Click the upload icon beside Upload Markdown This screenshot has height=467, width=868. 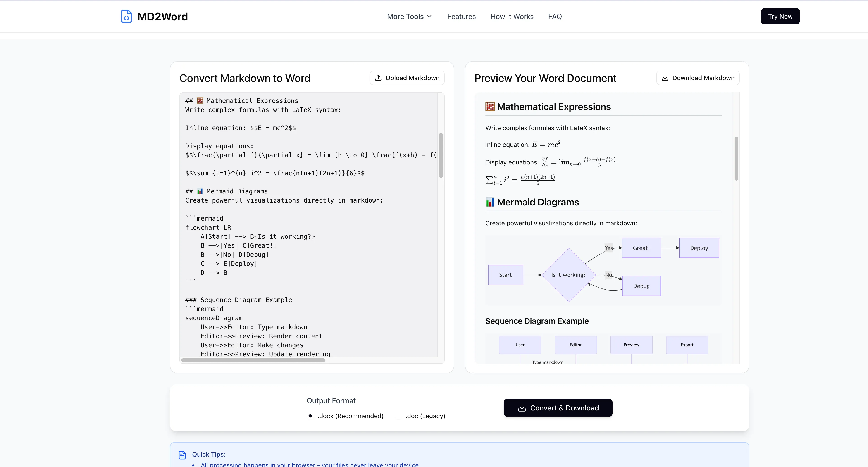(x=378, y=78)
